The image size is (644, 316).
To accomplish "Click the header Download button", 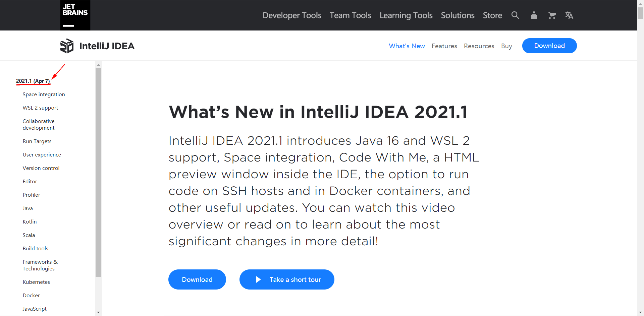I will point(549,46).
